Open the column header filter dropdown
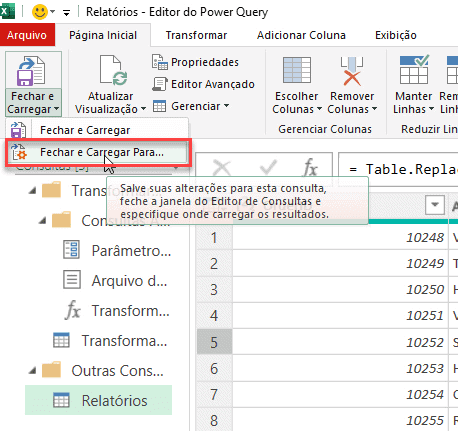 click(435, 204)
